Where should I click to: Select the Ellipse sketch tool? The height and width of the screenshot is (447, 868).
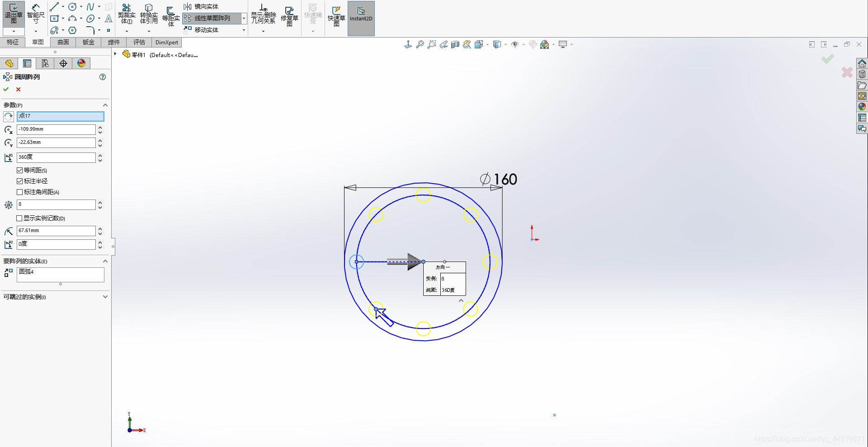pyautogui.click(x=90, y=19)
